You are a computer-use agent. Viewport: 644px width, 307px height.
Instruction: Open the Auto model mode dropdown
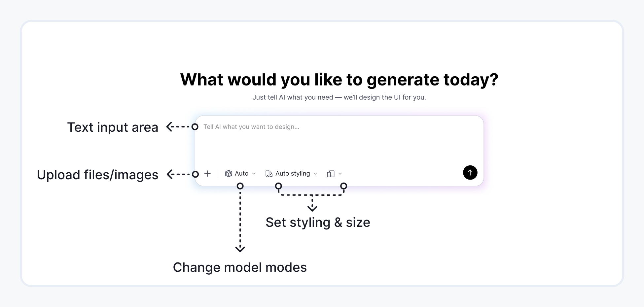pos(254,173)
